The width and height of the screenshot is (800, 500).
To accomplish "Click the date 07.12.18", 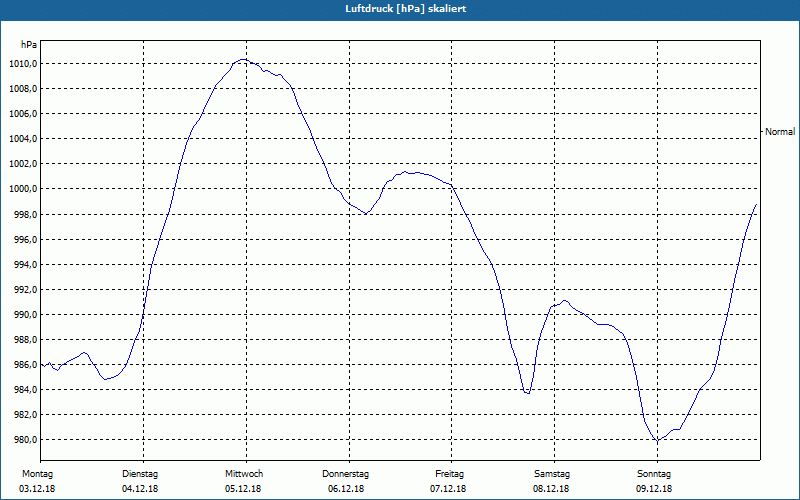I will click(448, 489).
